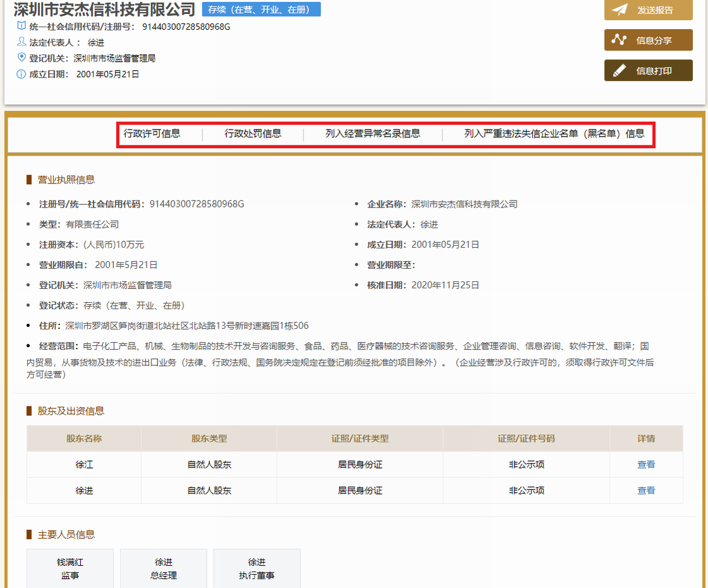This screenshot has height=588, width=708.
Task: Click the 股东名称 column header
Action: [84, 439]
